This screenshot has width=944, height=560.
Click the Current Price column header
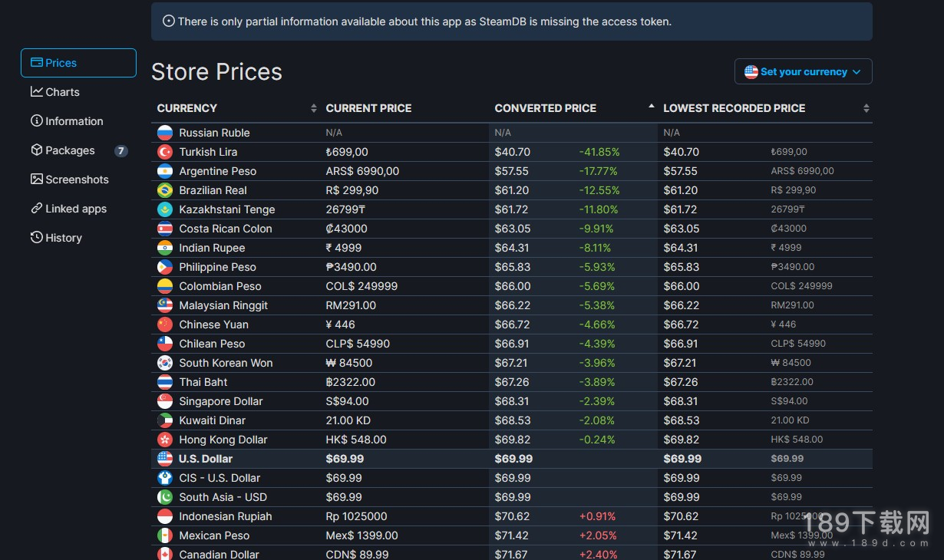[x=368, y=108]
